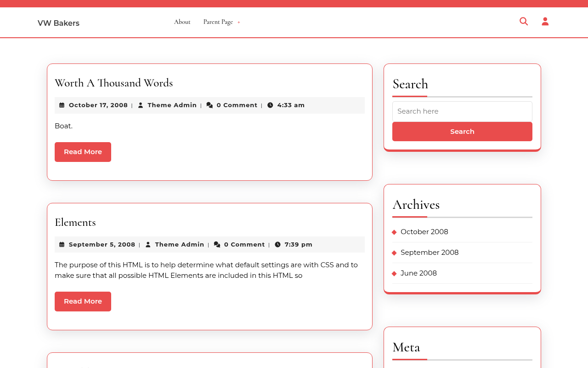The width and height of the screenshot is (588, 368).
Task: Click diamond bullet beside June 2008
Action: (394, 274)
